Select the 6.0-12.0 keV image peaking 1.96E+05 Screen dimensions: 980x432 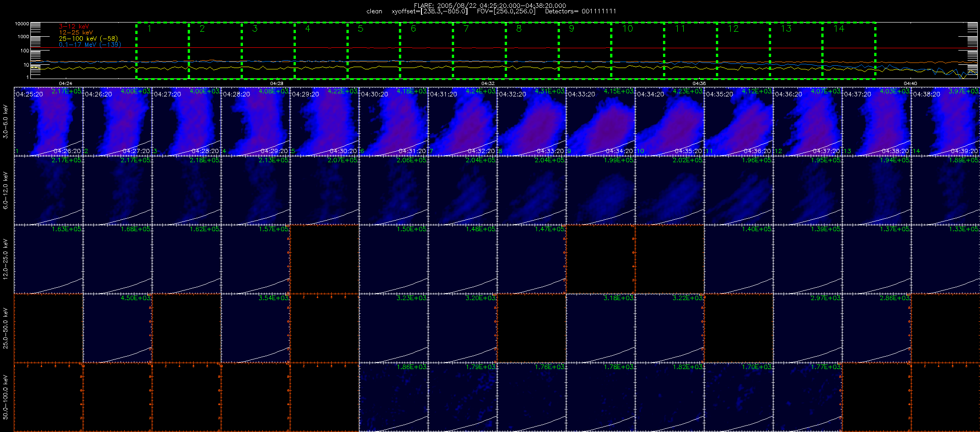(738, 190)
